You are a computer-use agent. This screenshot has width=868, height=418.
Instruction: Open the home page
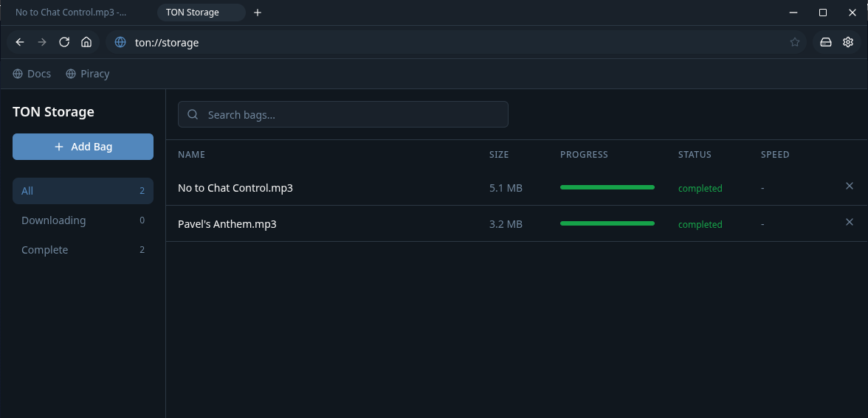click(x=86, y=42)
